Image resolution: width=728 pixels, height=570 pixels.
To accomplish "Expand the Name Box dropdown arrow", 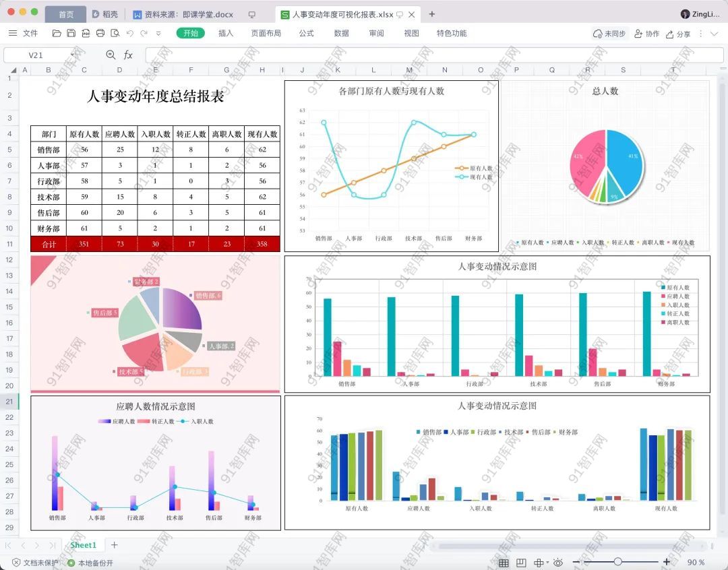I will 73,55.
